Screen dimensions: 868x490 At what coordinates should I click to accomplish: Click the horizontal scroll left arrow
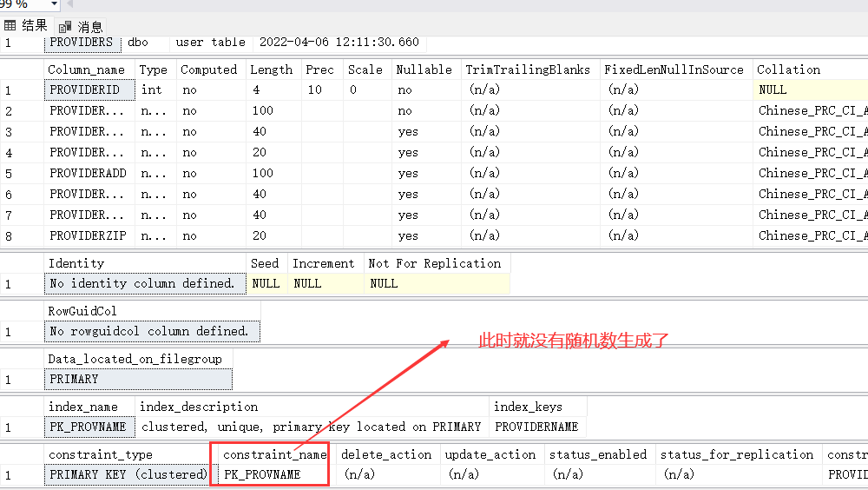pyautogui.click(x=69, y=4)
